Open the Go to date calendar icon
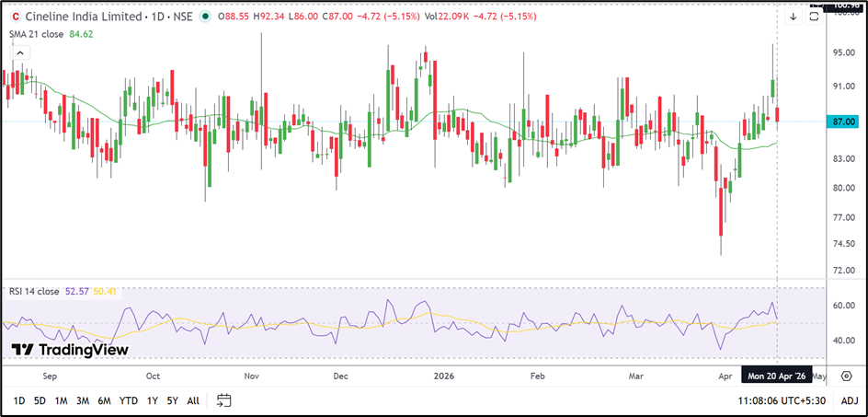This screenshot has height=417, width=868. [223, 400]
